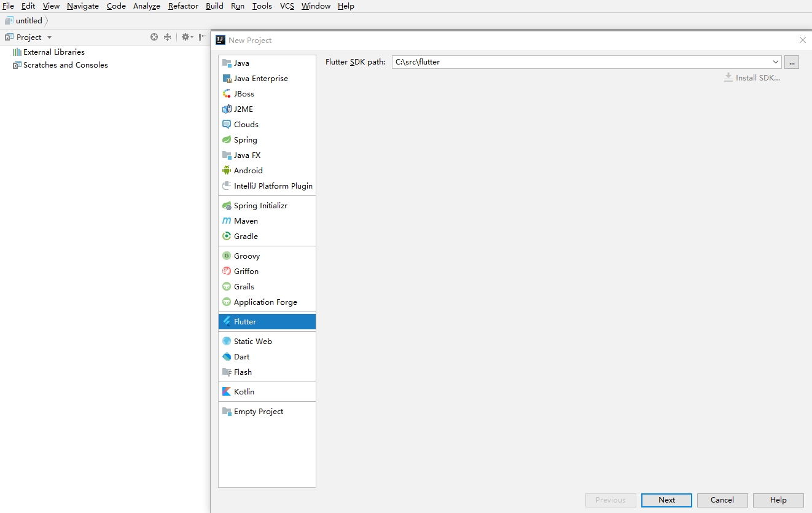Screen dimensions: 812x513
Task: Cancel the New Project dialog
Action: coord(722,500)
